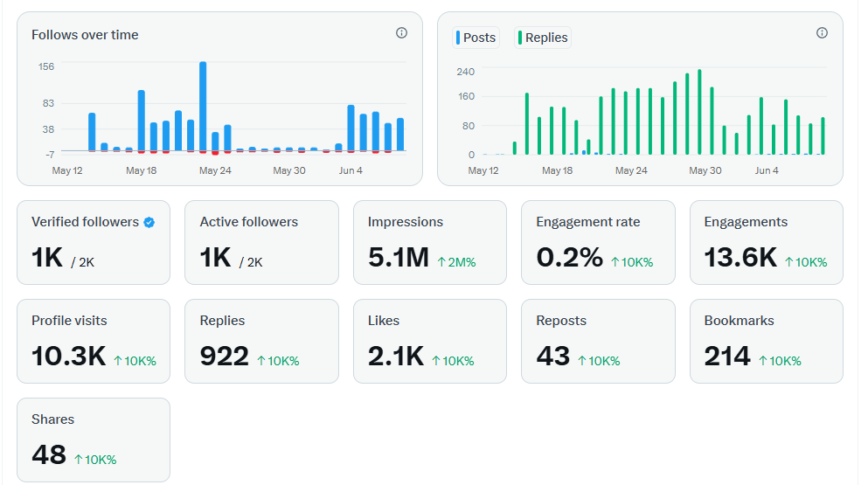Click the '156' axis label on follows chart
Image resolution: width=868 pixels, height=485 pixels.
pos(46,66)
